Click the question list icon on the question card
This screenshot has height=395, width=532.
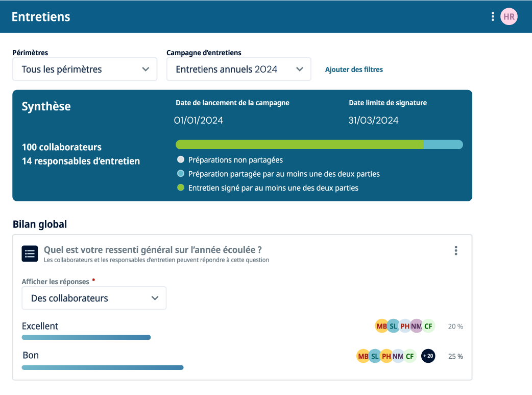pyautogui.click(x=30, y=253)
